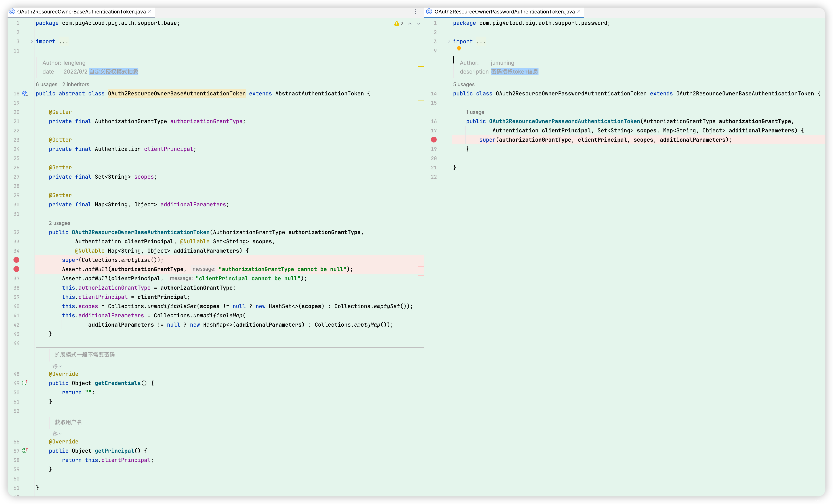833x504 pixels.
Task: Click the '扩展模式一般不需要密码' comment
Action: pyautogui.click(x=85, y=354)
